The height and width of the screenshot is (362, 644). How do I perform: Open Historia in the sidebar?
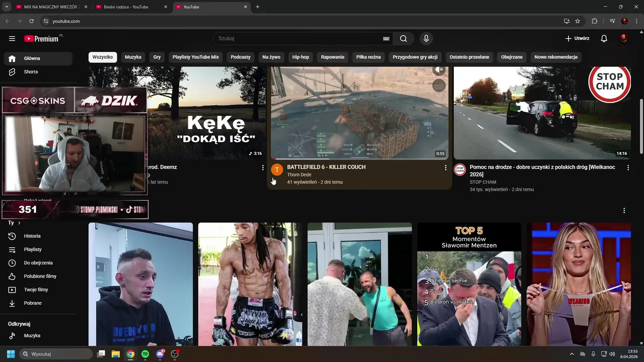pos(38,236)
